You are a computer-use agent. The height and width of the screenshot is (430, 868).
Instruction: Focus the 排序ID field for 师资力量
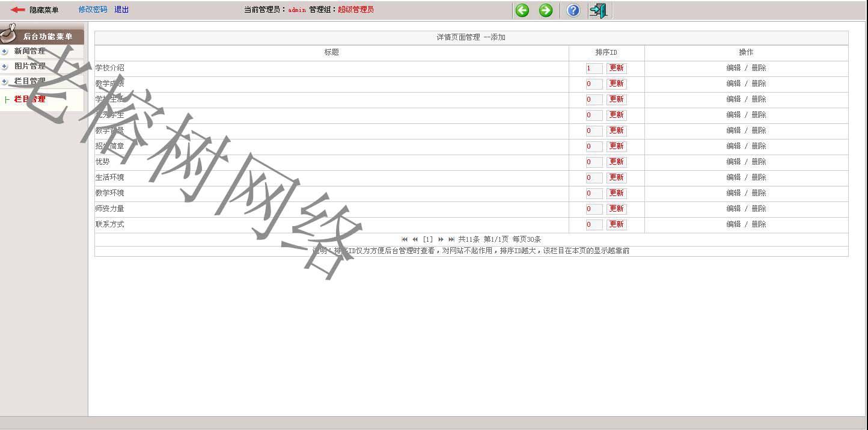point(594,209)
